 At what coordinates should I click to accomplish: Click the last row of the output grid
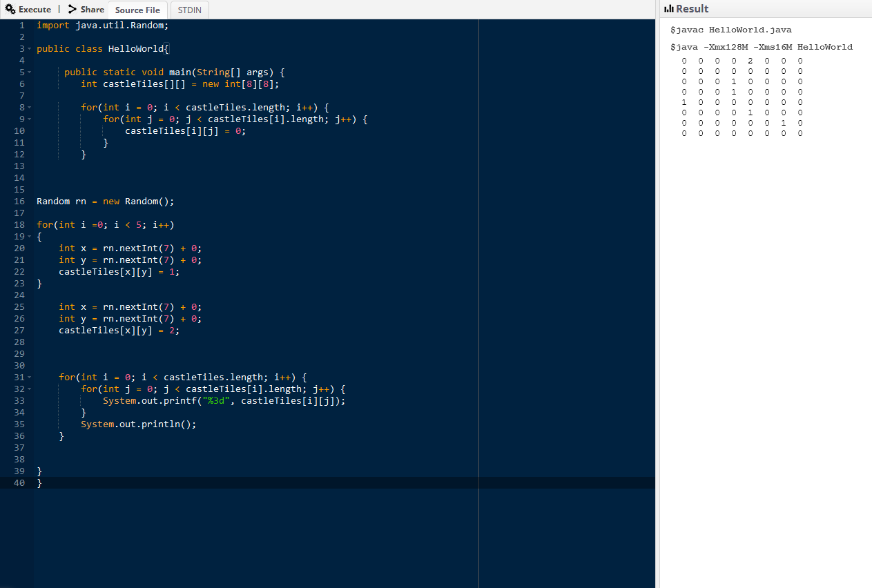(742, 133)
